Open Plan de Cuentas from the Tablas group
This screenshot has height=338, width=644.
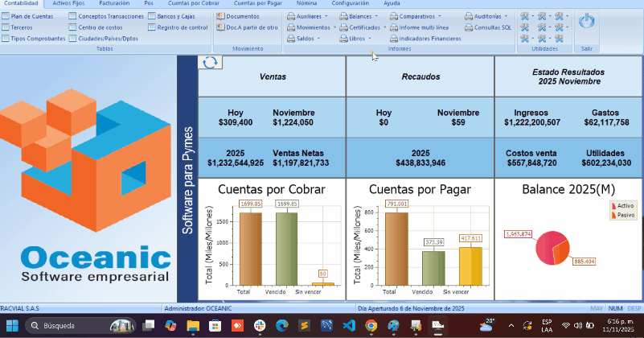click(x=31, y=16)
